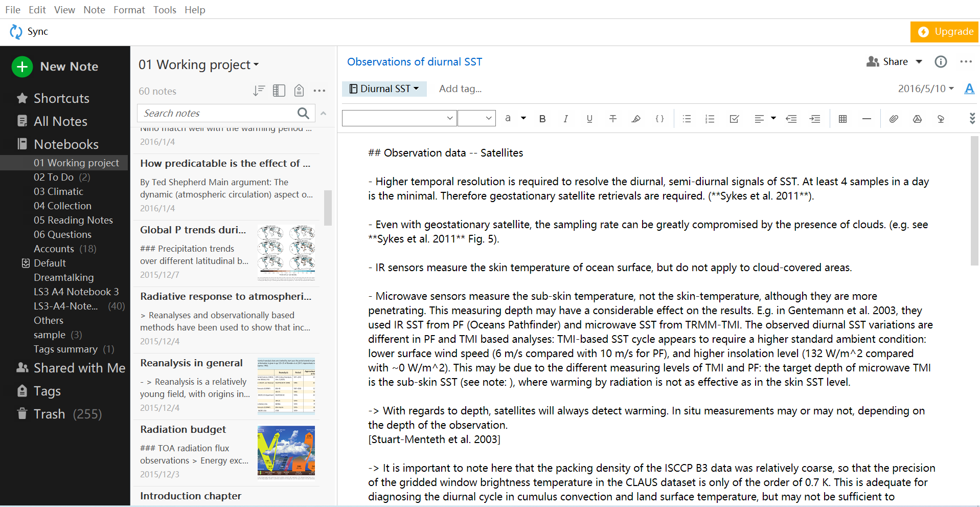Click the Sync button
Image resolution: width=980 pixels, height=507 pixels.
tap(29, 32)
